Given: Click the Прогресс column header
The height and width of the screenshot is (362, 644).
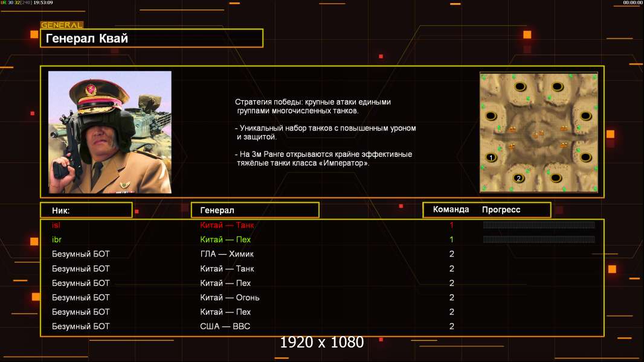Looking at the screenshot, I should point(501,210).
